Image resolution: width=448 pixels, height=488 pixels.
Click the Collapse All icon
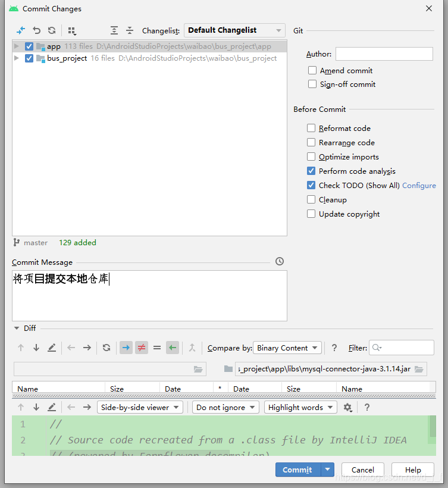pyautogui.click(x=130, y=30)
